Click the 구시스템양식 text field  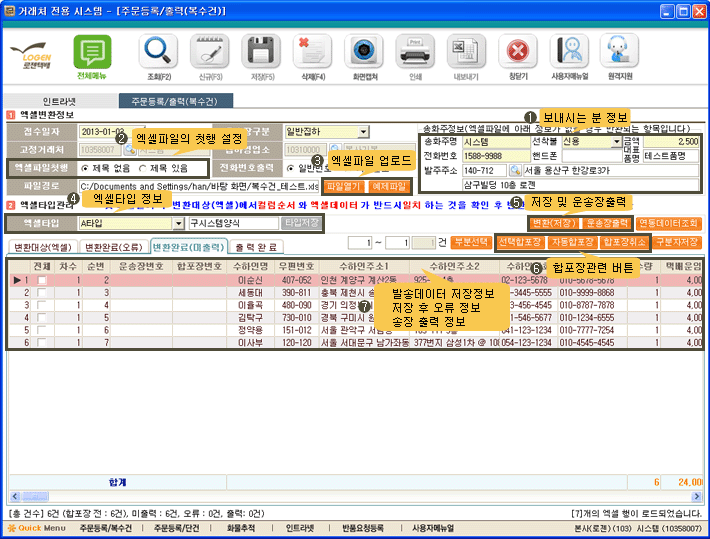click(x=234, y=223)
